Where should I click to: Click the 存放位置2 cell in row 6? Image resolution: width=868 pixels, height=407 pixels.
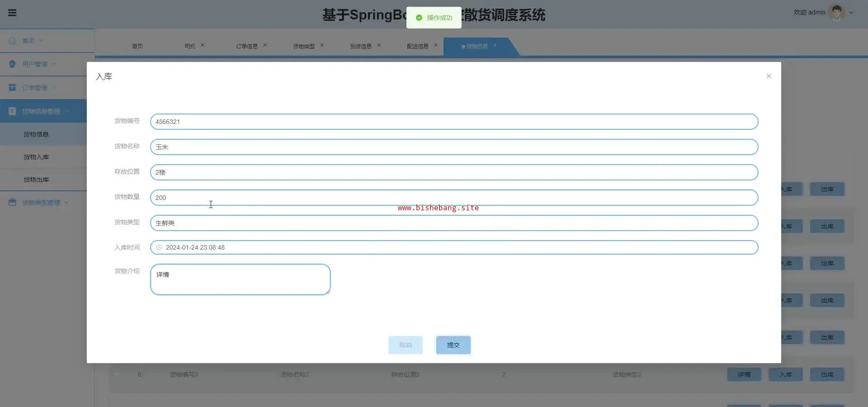point(406,374)
